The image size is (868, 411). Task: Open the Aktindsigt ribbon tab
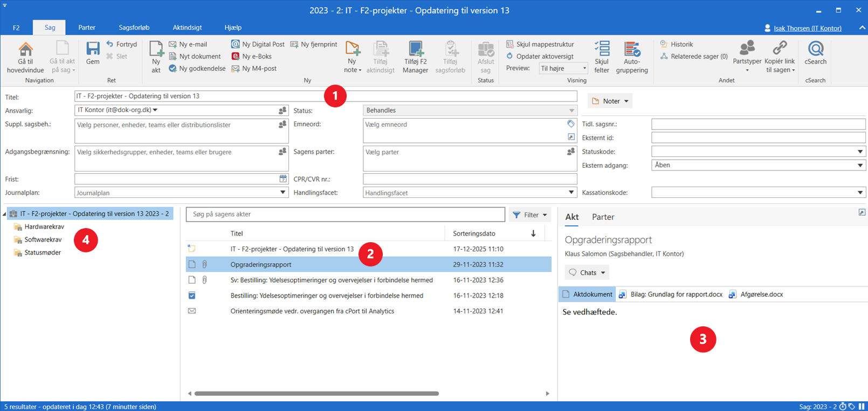click(x=187, y=28)
